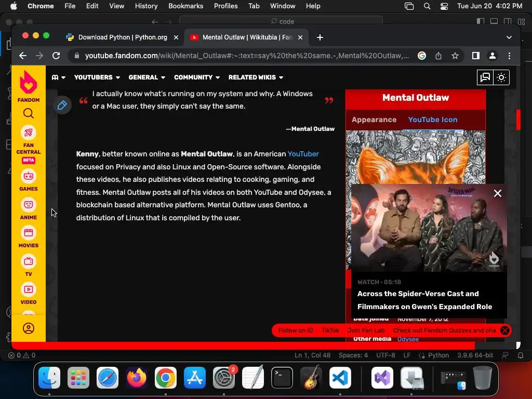Open the History menu in menu bar

pyautogui.click(x=146, y=6)
